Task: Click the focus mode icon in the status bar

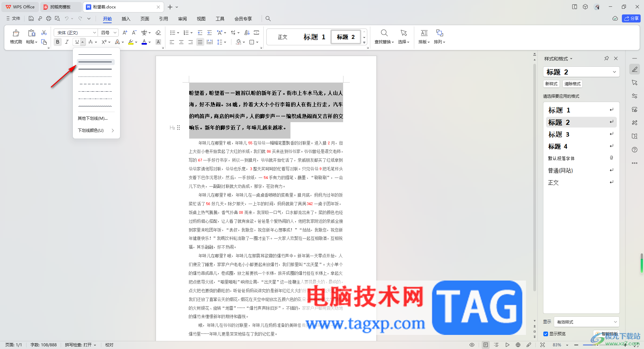Action: coord(542,345)
